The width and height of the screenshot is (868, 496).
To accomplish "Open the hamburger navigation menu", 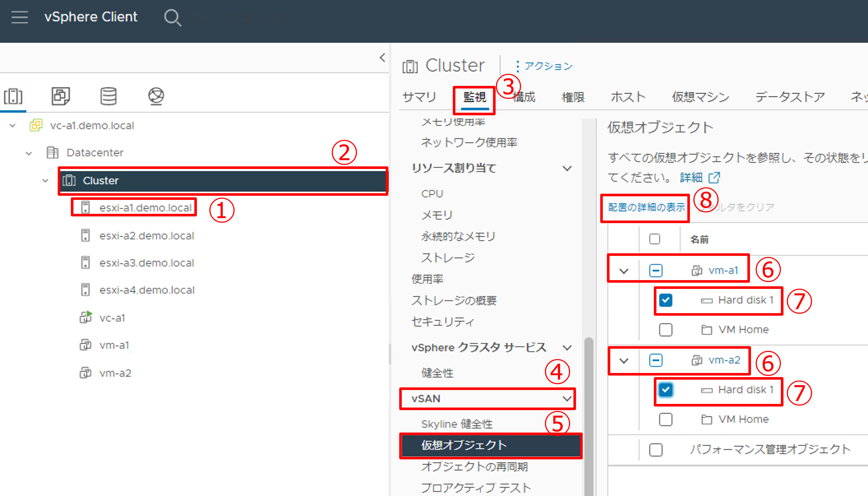I will pos(19,17).
